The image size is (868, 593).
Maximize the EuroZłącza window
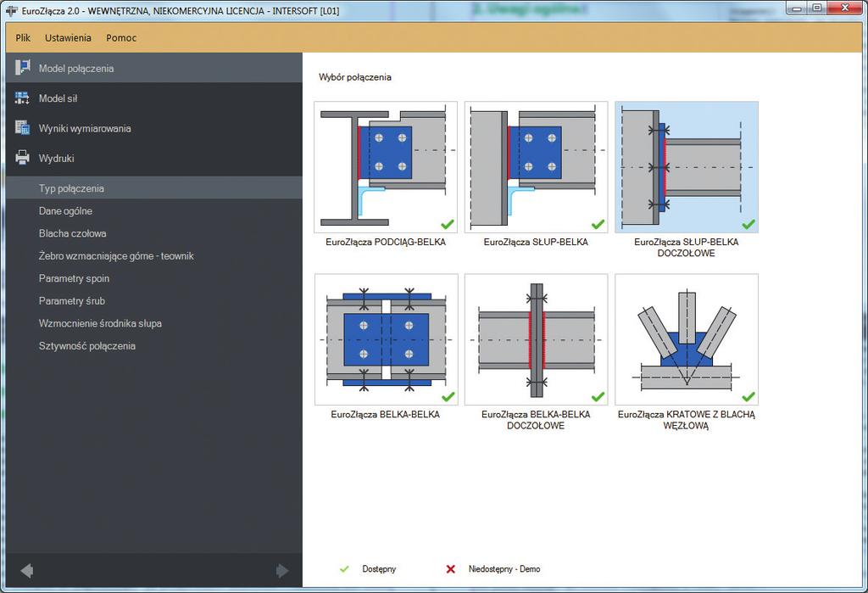[817, 8]
